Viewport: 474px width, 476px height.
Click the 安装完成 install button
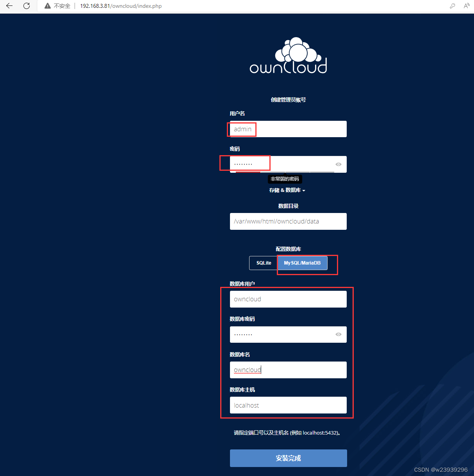coord(288,458)
